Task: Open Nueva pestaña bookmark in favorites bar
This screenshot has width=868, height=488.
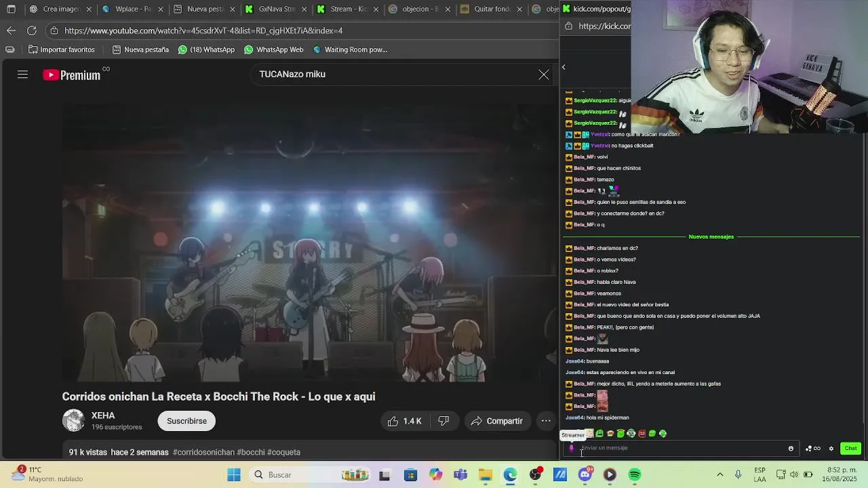Action: (x=140, y=49)
